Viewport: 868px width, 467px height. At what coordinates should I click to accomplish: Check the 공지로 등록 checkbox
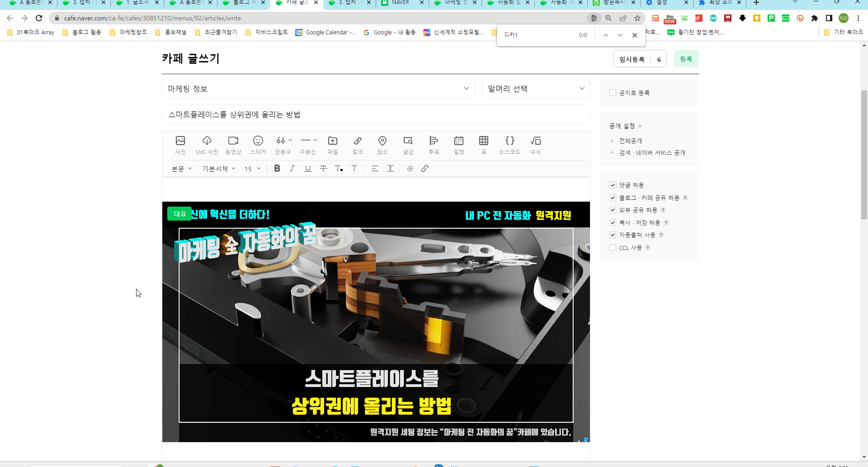613,93
